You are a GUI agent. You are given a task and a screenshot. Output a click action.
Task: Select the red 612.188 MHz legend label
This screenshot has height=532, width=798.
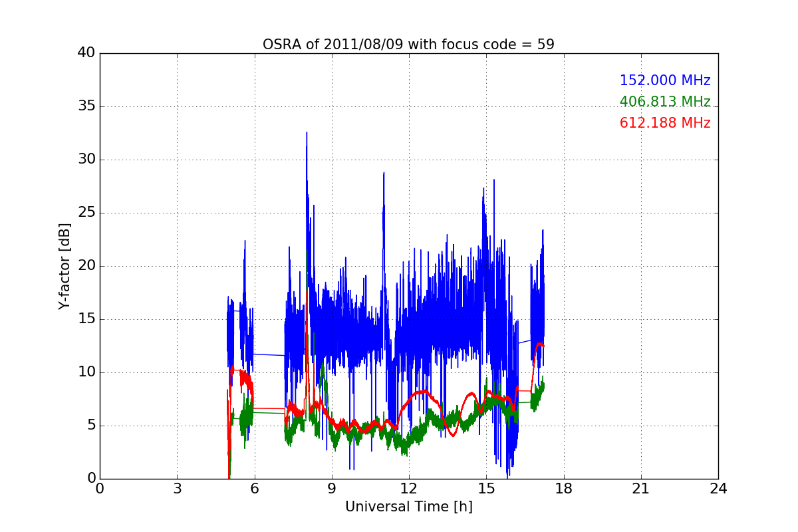tap(665, 123)
